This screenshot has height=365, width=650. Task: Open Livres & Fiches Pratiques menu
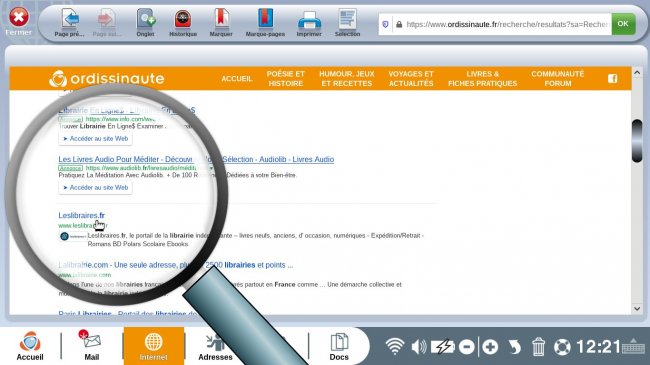[483, 79]
